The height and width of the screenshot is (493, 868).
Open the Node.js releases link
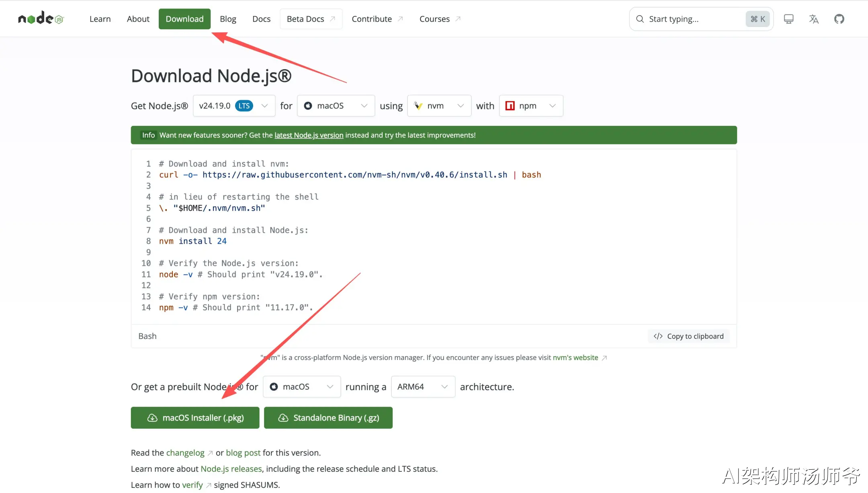pyautogui.click(x=231, y=469)
